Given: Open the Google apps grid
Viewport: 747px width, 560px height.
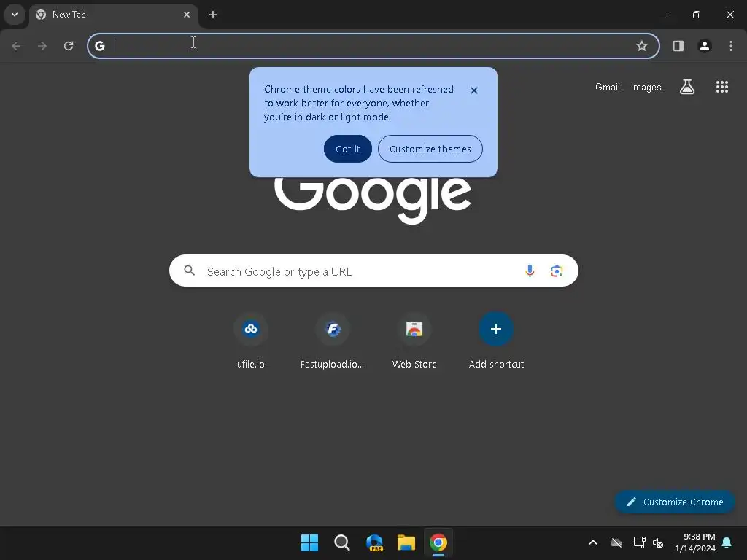Looking at the screenshot, I should [x=722, y=87].
